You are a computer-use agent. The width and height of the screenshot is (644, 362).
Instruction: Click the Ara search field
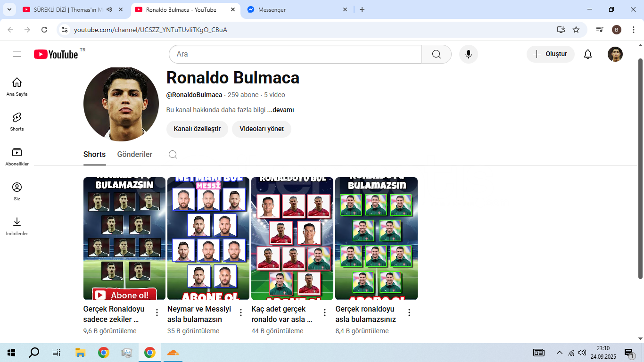click(x=295, y=54)
